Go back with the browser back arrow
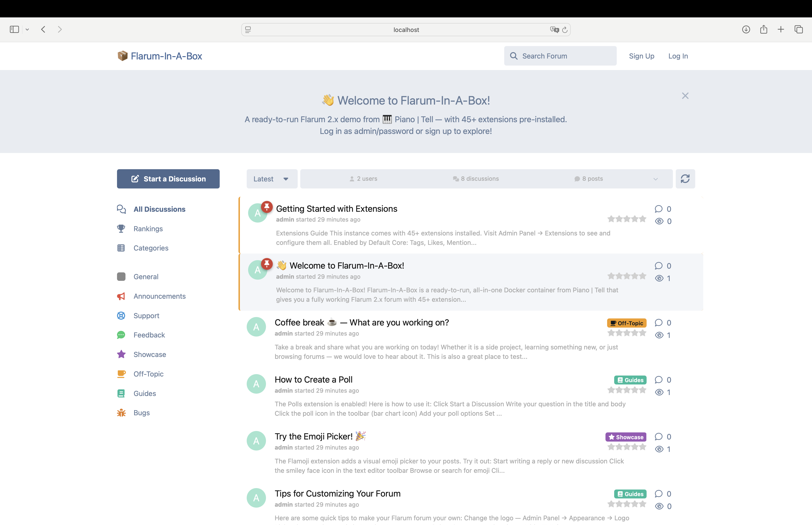Viewport: 812px width, 525px height. (x=43, y=29)
